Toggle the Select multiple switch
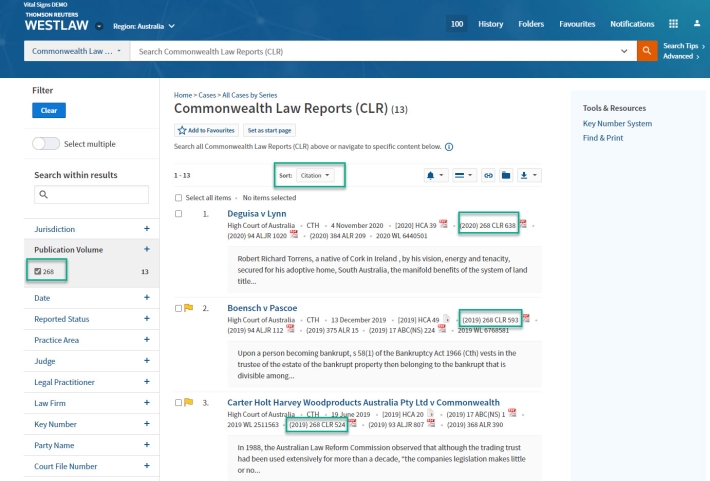The image size is (710, 481). pyautogui.click(x=46, y=144)
